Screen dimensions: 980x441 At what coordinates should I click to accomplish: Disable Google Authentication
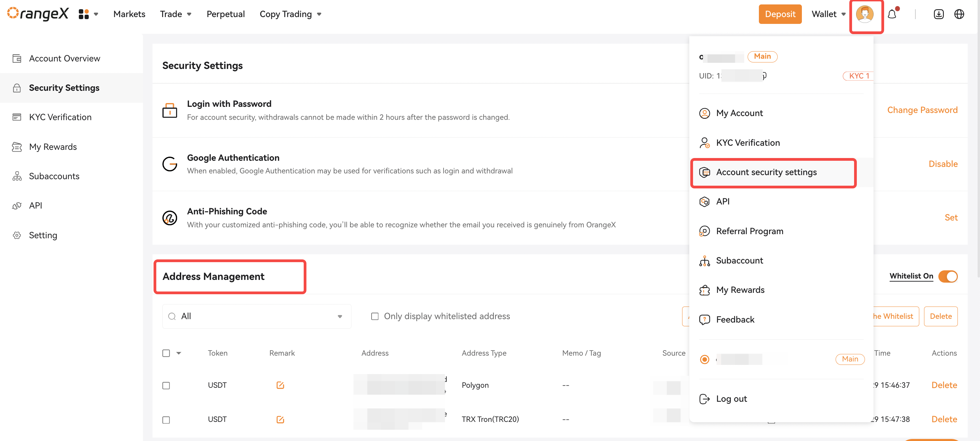coord(943,164)
